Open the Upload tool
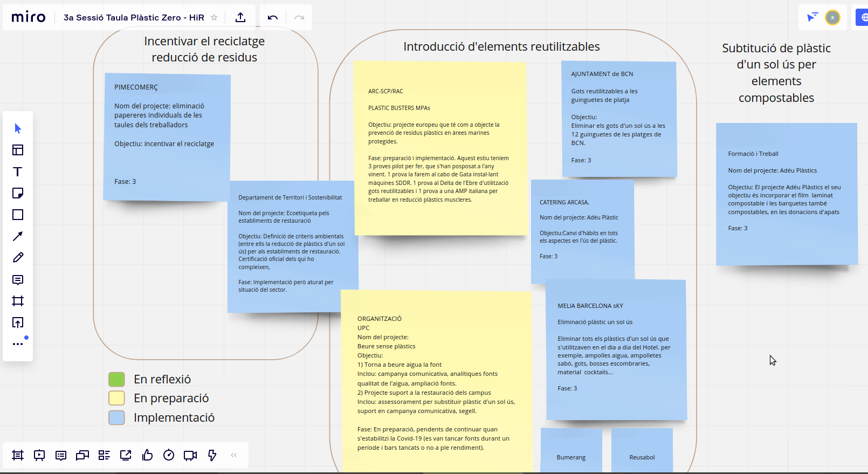 [x=18, y=322]
